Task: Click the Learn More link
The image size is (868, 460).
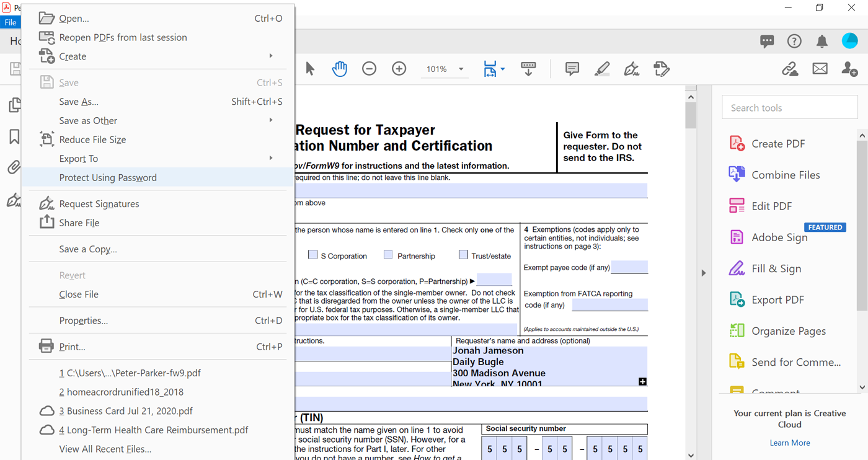Action: coord(790,443)
